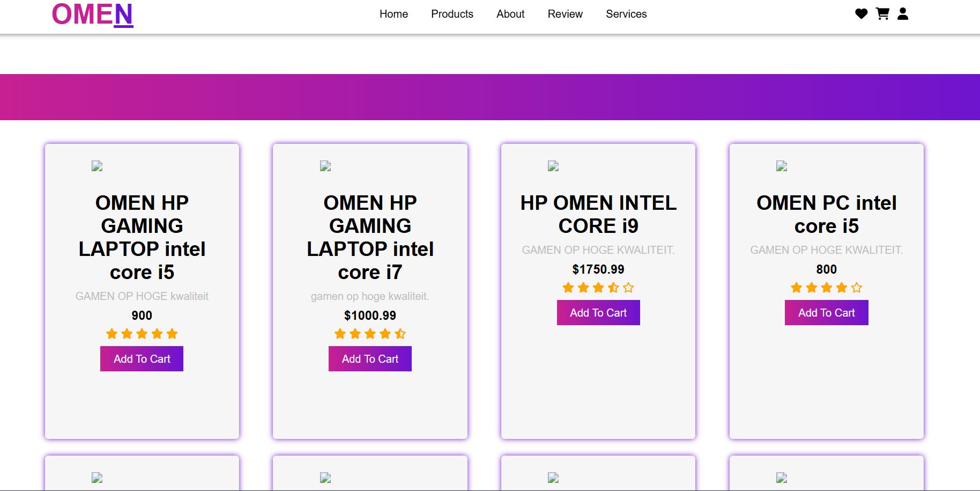Open the shopping cart icon
This screenshot has height=491, width=980.
click(x=882, y=14)
